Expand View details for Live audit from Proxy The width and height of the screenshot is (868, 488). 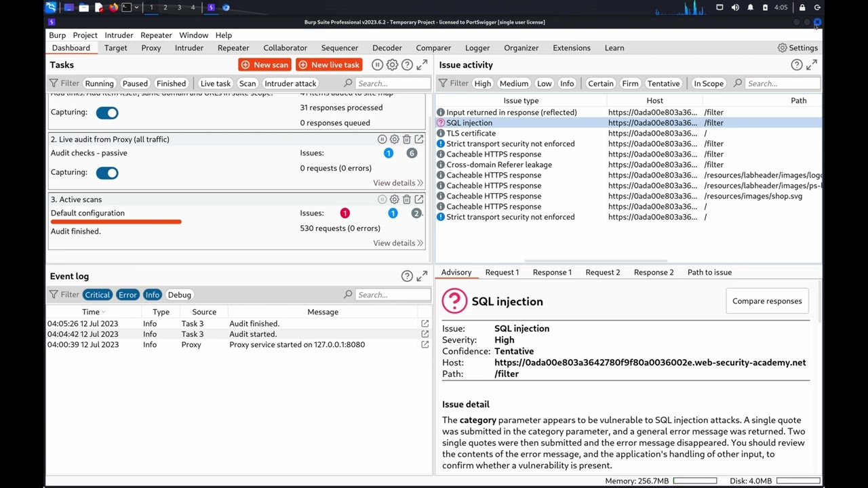[398, 183]
